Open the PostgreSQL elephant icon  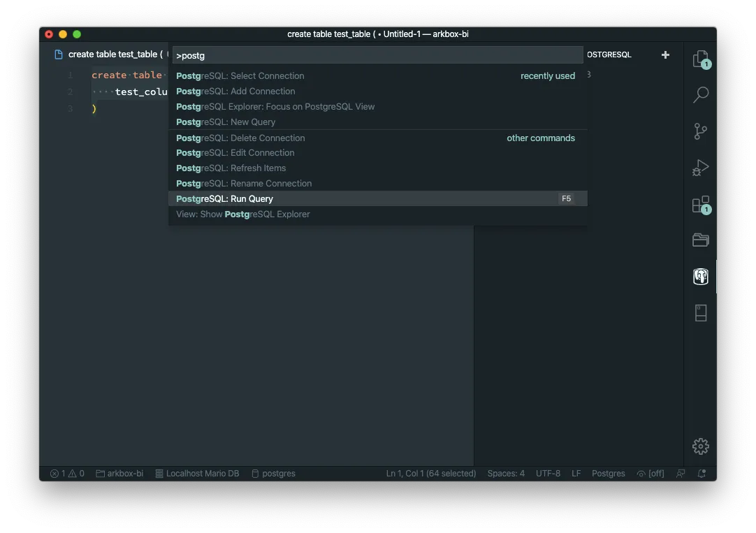coord(701,277)
